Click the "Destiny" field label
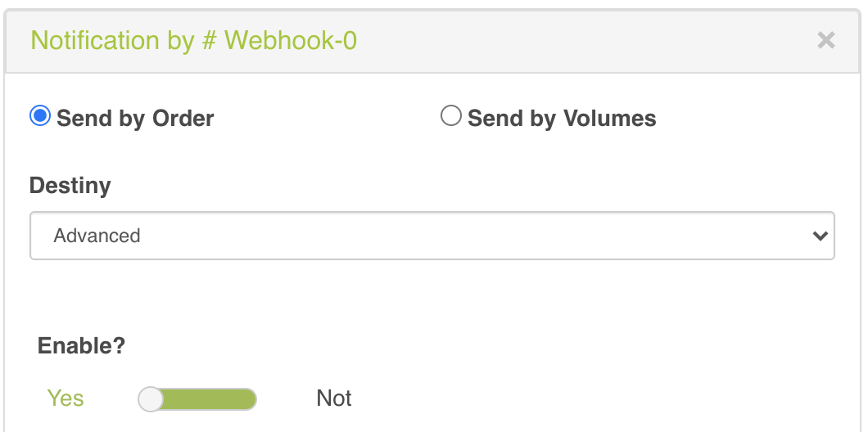This screenshot has height=432, width=868. point(70,186)
